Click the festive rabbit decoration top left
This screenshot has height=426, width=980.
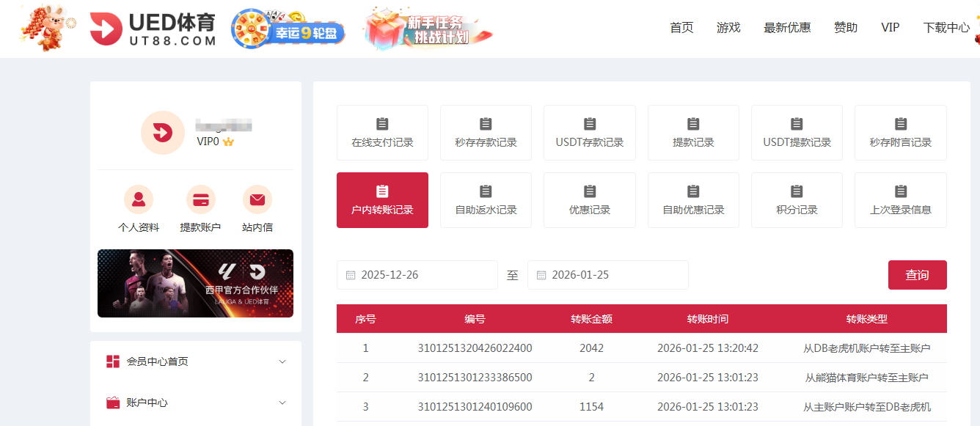pyautogui.click(x=45, y=28)
